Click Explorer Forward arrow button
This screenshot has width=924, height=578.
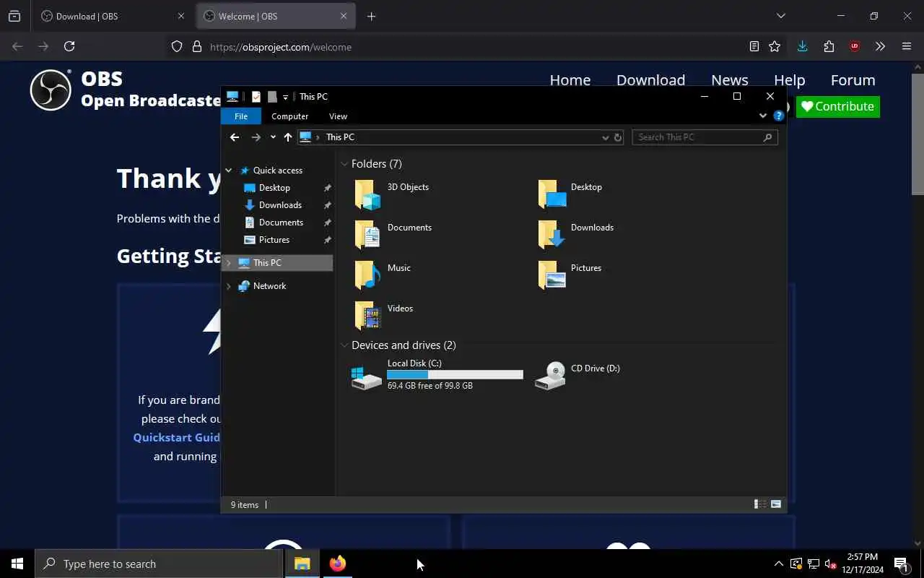tap(256, 137)
